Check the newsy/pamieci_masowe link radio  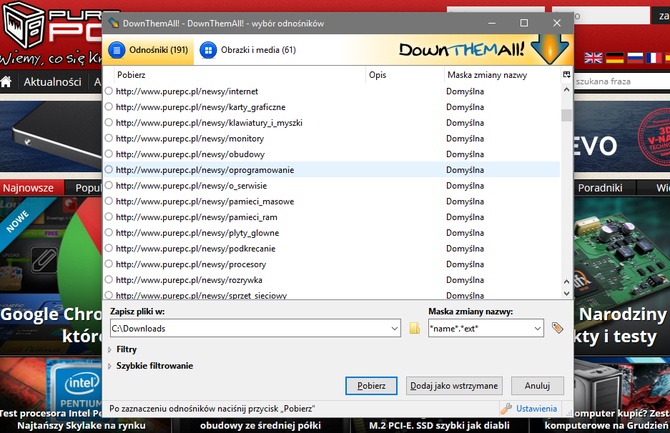click(109, 201)
